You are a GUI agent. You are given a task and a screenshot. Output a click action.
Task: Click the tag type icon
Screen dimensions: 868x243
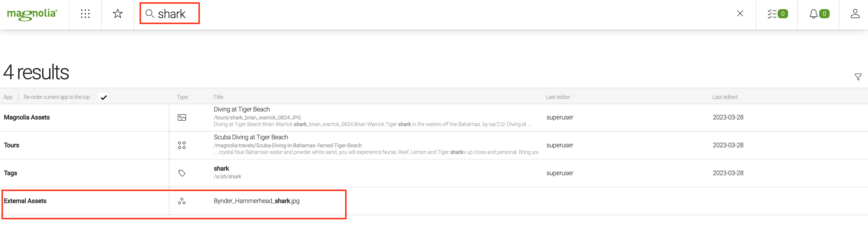[182, 173]
